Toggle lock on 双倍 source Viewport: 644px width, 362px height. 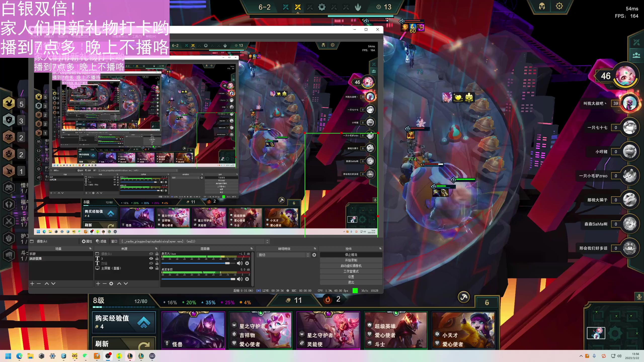(x=157, y=263)
